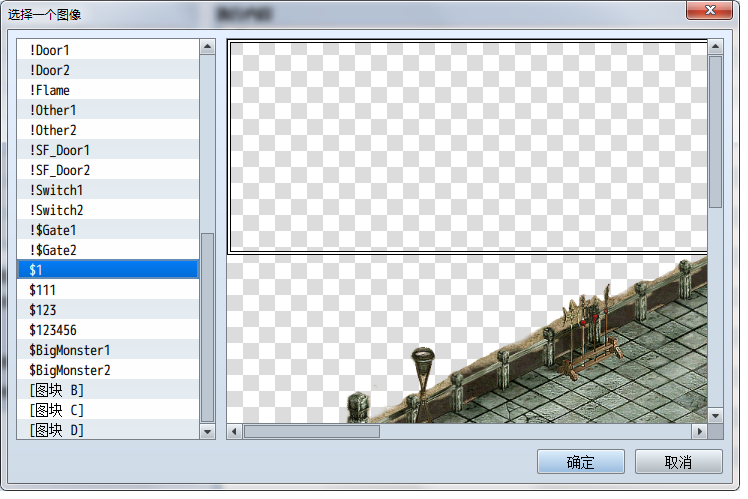748x499 pixels.
Task: Pick $BigMonster1 from the list
Action: [x=108, y=350]
